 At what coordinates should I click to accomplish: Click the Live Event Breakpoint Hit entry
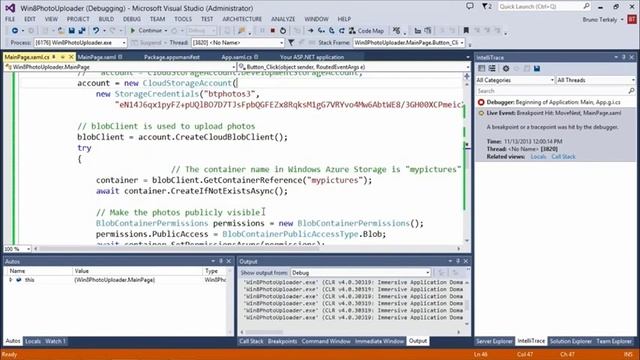click(x=555, y=113)
